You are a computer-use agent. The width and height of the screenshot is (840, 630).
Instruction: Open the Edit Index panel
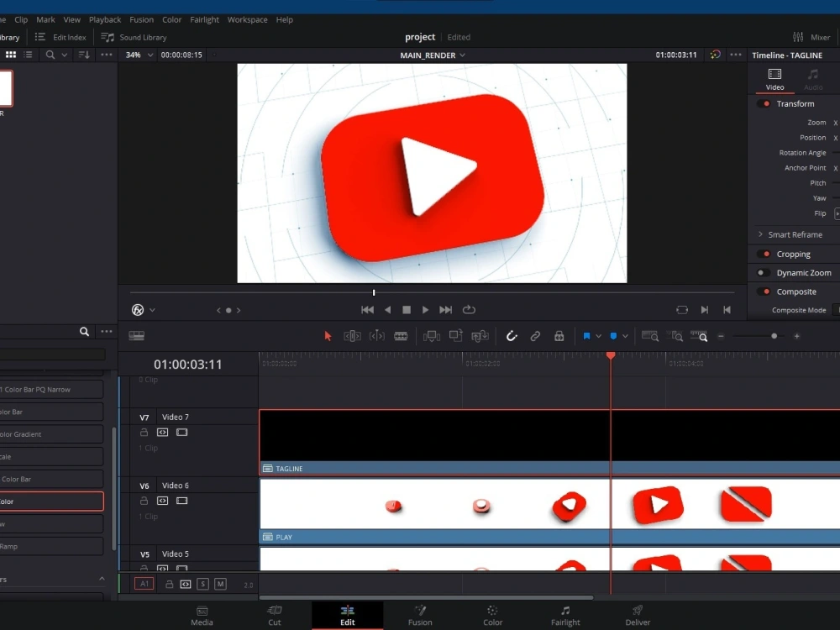click(x=60, y=37)
